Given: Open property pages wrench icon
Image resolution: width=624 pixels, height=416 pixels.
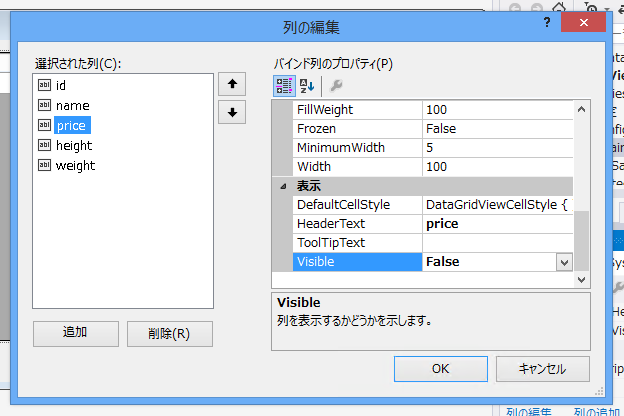Looking at the screenshot, I should (336, 86).
